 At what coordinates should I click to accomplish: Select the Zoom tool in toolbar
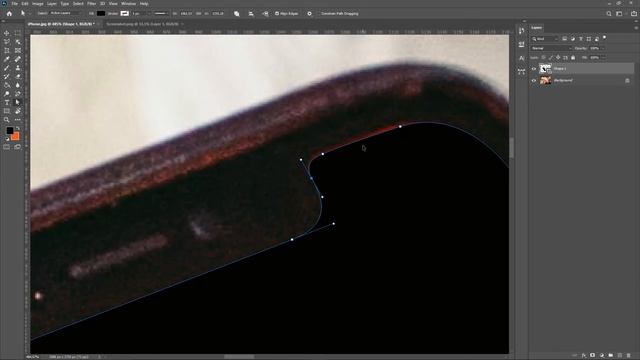(x=7, y=120)
